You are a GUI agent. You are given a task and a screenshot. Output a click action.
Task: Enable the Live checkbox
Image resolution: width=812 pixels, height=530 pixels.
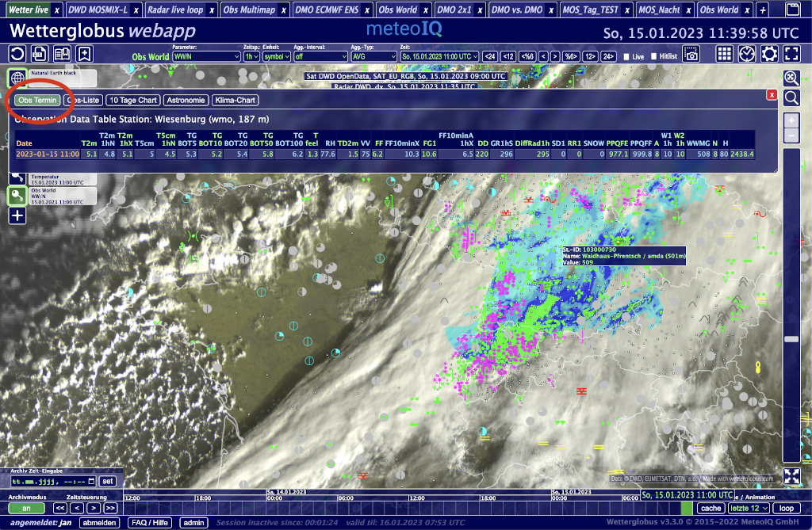[x=627, y=57]
